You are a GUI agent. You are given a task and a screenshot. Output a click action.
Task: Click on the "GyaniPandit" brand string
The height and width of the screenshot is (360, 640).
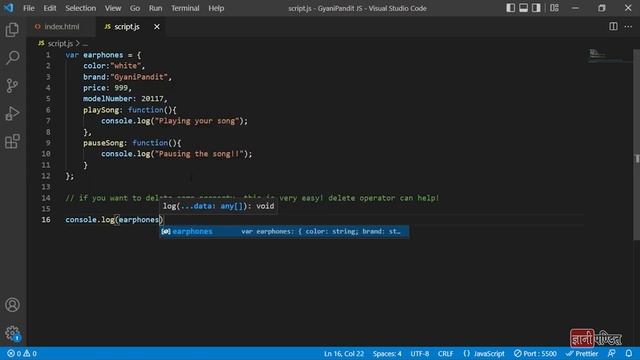[x=138, y=77]
